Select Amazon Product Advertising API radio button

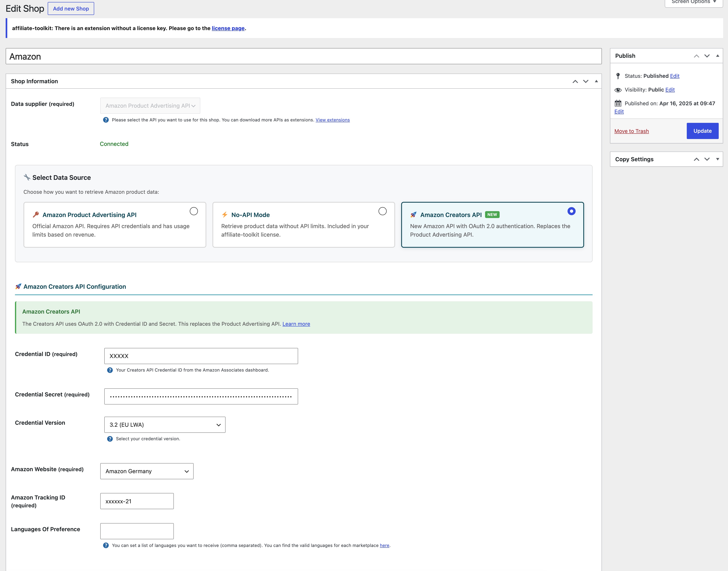click(194, 211)
